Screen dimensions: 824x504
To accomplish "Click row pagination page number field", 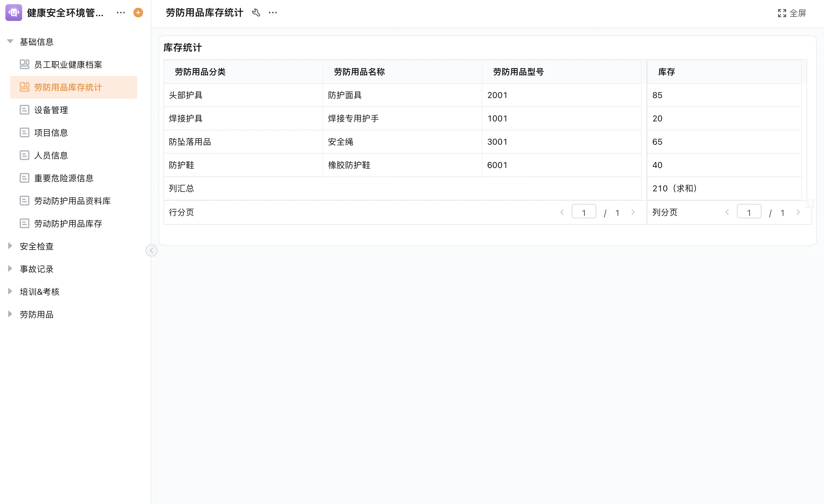I will [583, 212].
